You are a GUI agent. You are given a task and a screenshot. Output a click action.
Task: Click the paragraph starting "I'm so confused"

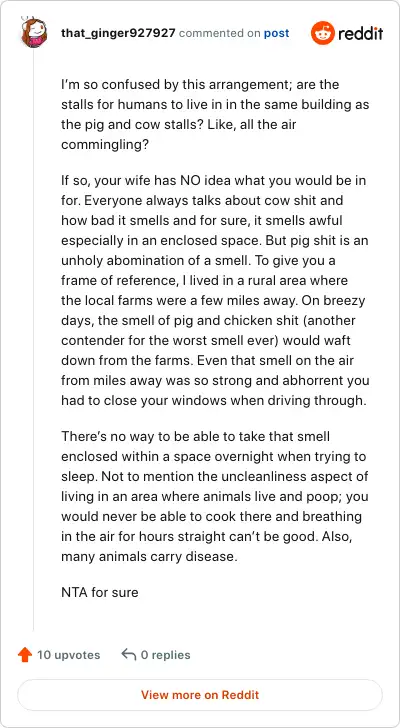pyautogui.click(x=215, y=115)
